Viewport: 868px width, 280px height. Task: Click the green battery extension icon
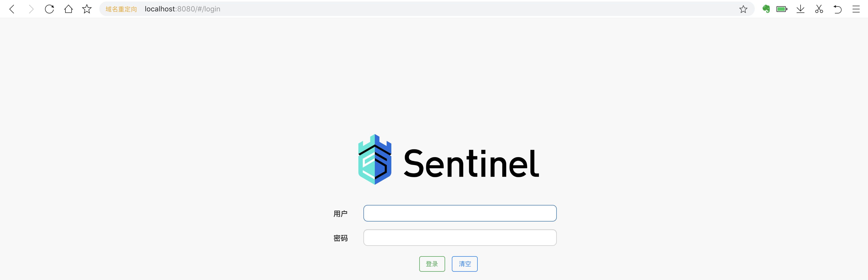[x=782, y=9]
